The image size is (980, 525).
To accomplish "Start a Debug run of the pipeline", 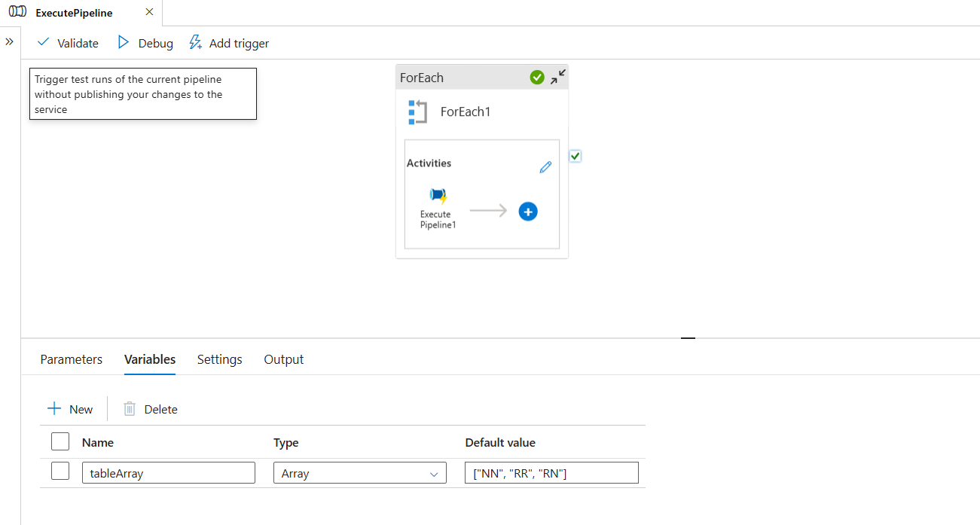I will point(145,43).
